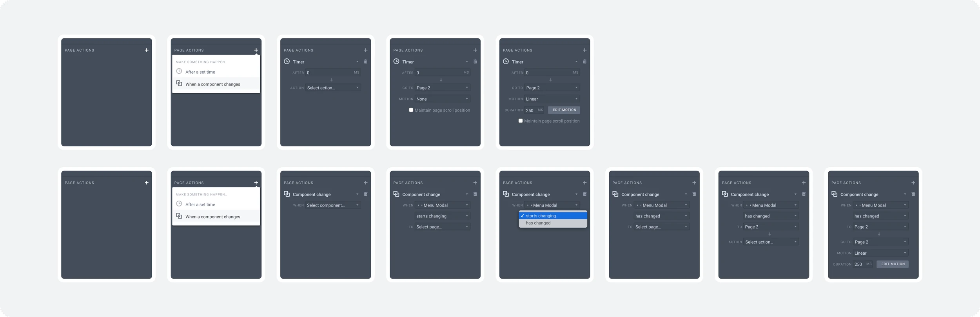Choose "has changed" option in the open list
The height and width of the screenshot is (317, 980).
tap(553, 223)
